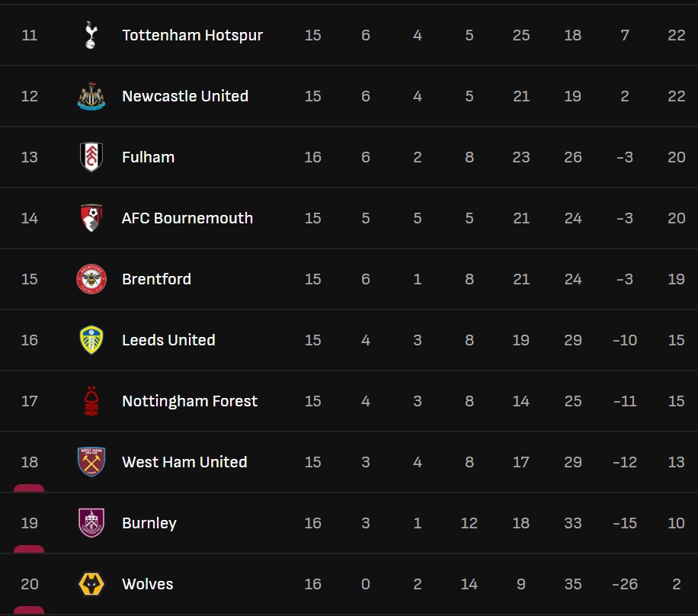Click the Burnley team name link
Image resolution: width=698 pixels, height=616 pixels.
[149, 523]
